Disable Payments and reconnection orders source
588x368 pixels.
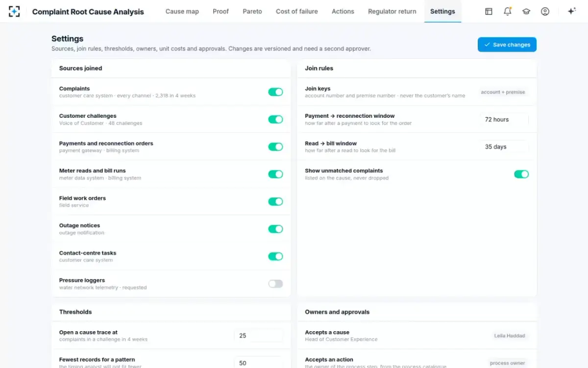click(x=275, y=147)
